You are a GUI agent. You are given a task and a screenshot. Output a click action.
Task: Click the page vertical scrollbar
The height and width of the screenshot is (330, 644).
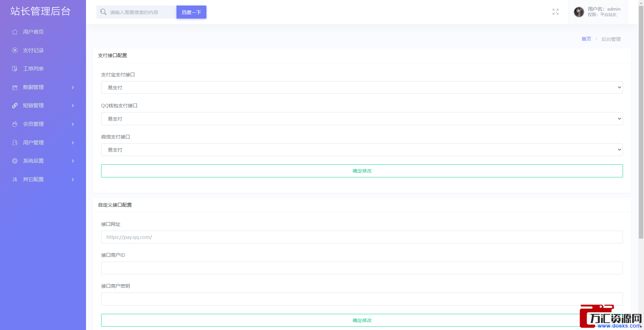pos(641,120)
